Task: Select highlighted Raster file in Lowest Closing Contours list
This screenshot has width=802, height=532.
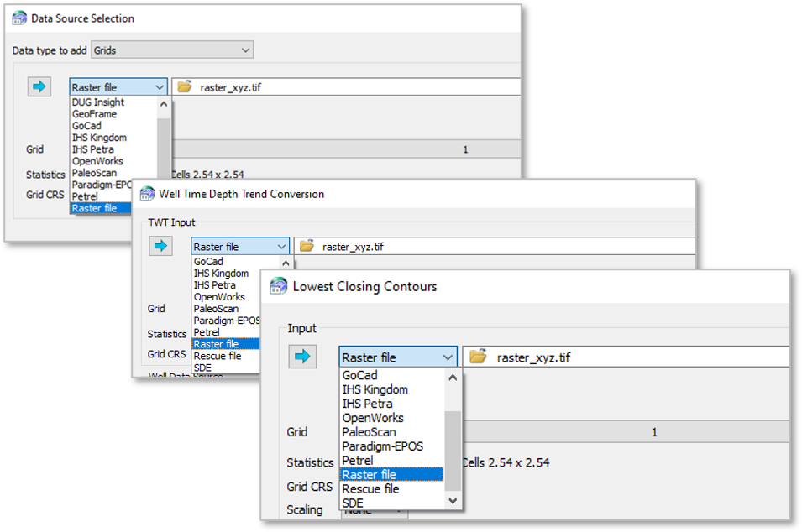Action: 392,474
